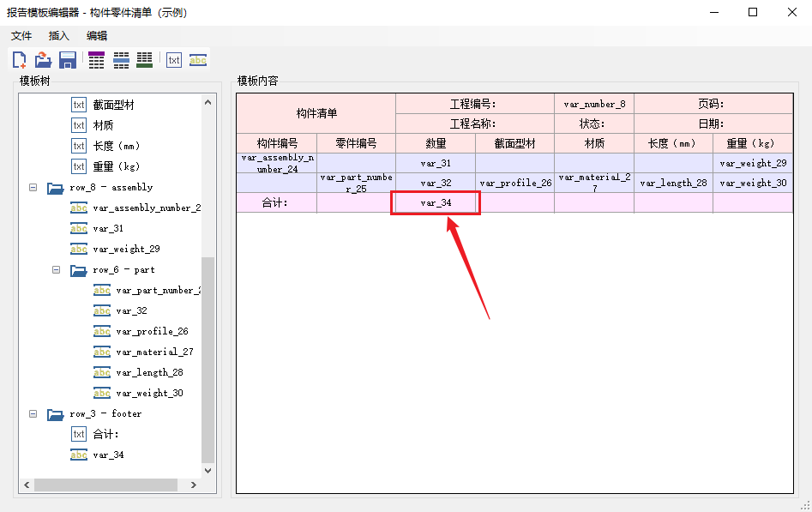Select var_32 in the template tree

coord(131,311)
